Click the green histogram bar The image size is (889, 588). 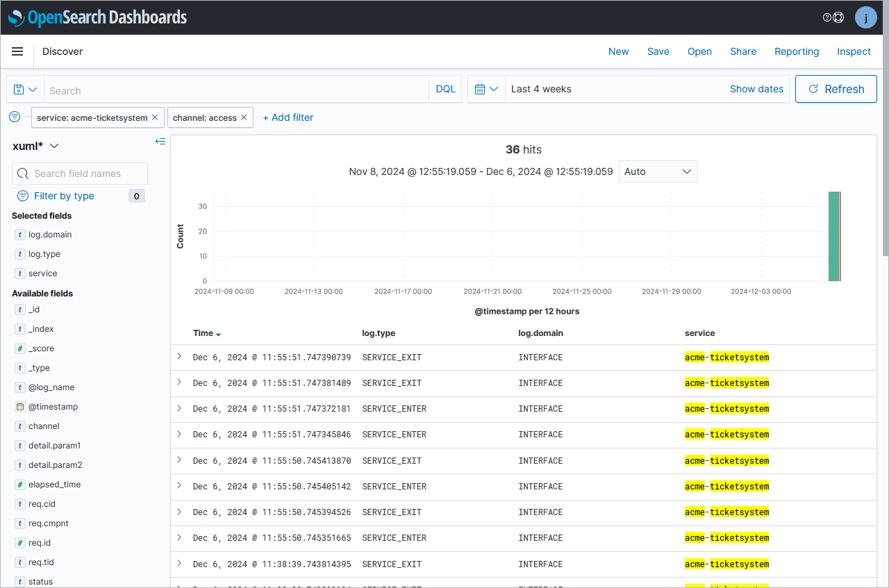tap(833, 236)
